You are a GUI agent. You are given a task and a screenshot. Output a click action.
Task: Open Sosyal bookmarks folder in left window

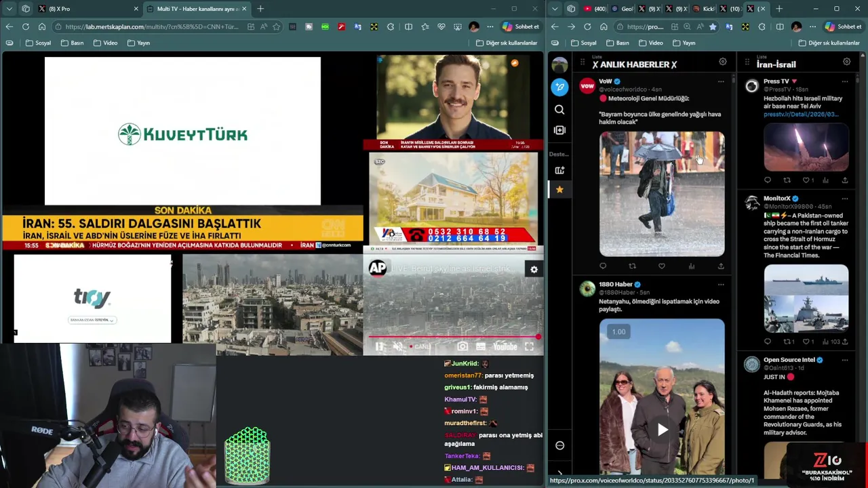(x=39, y=43)
